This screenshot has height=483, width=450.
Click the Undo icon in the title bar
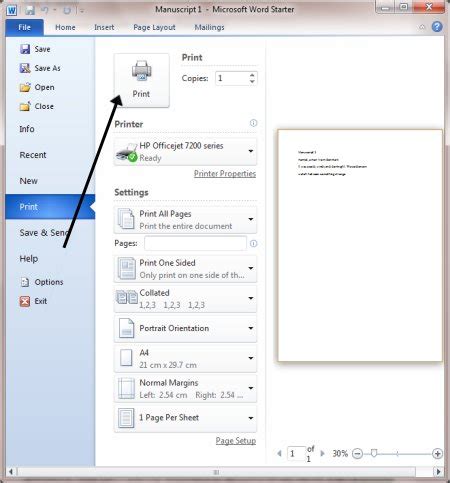coord(45,10)
